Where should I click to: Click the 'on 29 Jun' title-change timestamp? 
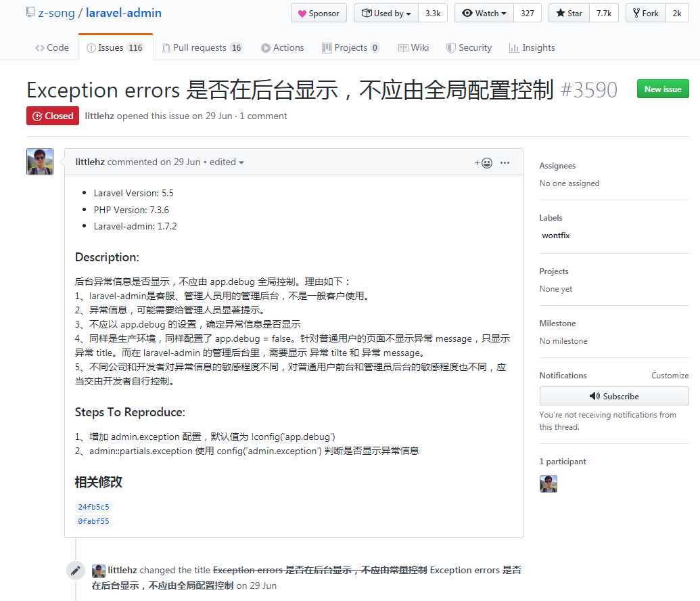tap(256, 585)
